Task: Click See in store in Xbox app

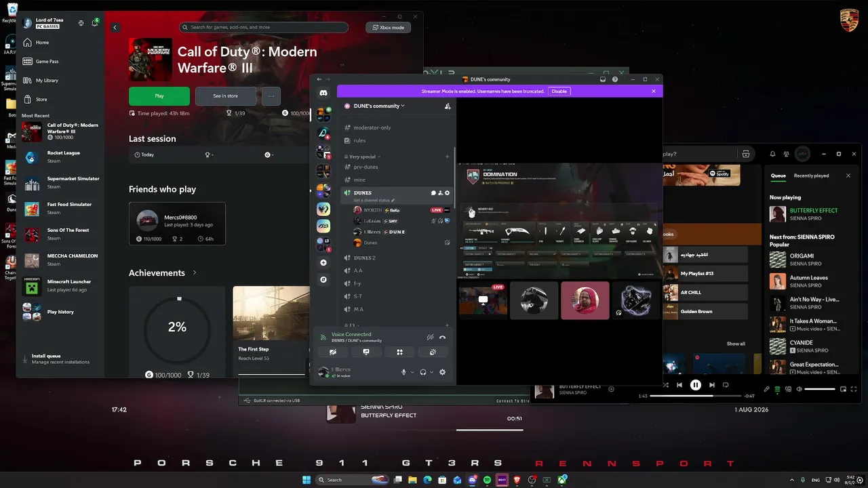Action: (226, 96)
